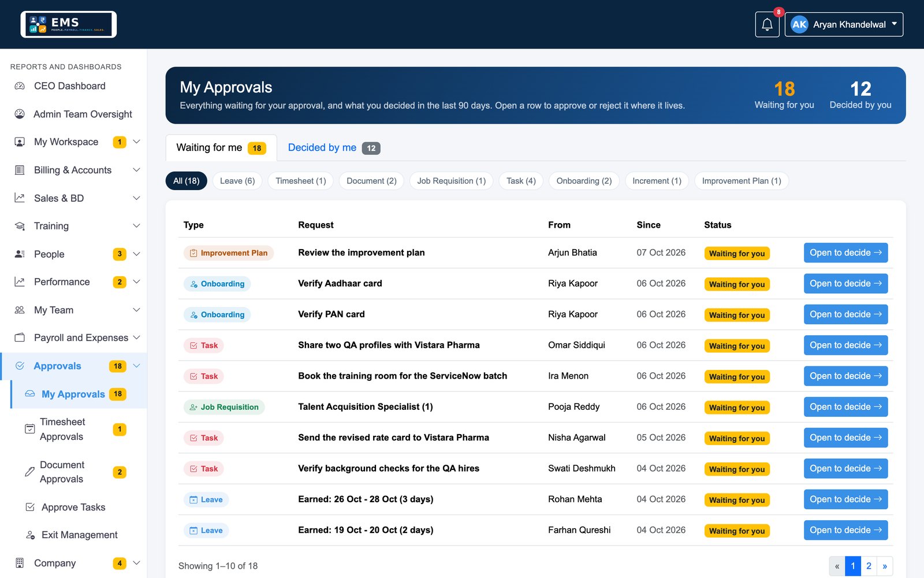Click 'Send the revised rate card to Vistara Pharma'

tap(393, 438)
